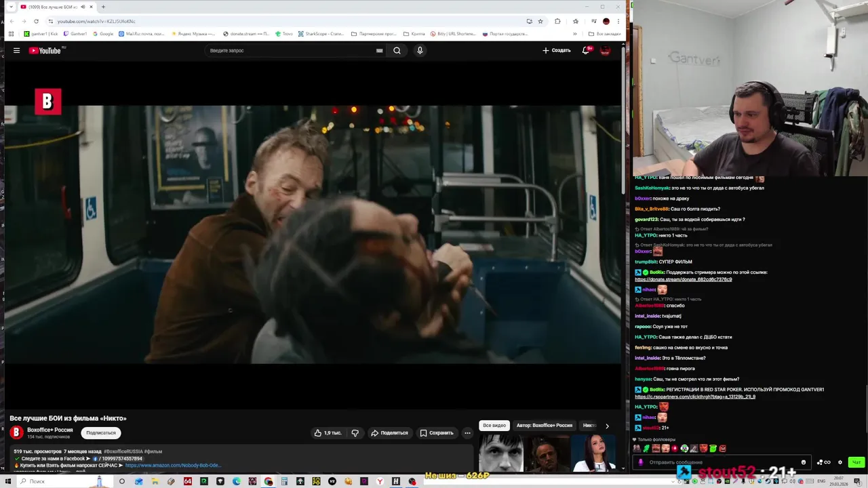The image size is (868, 488).
Task: Dislike the video
Action: click(355, 432)
